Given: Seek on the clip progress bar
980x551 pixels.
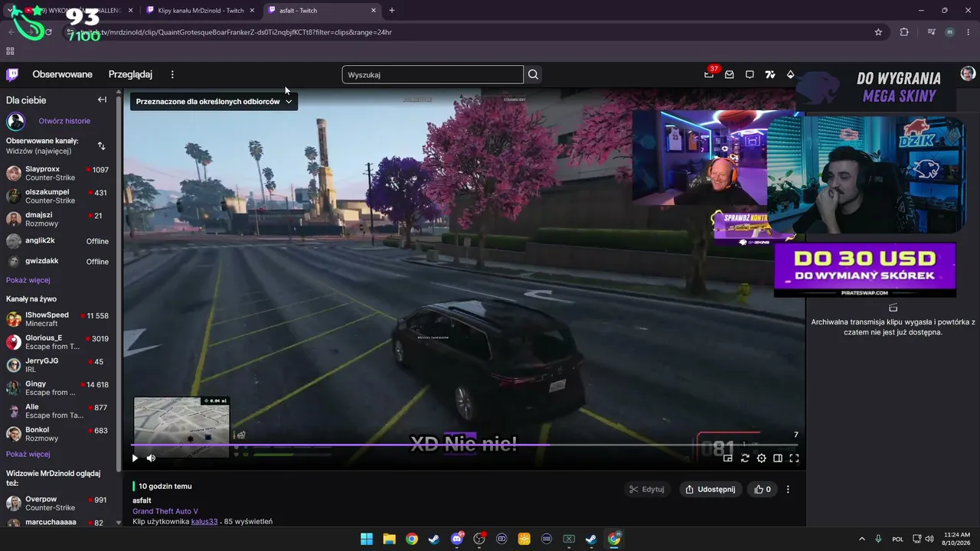Looking at the screenshot, I should 465,445.
